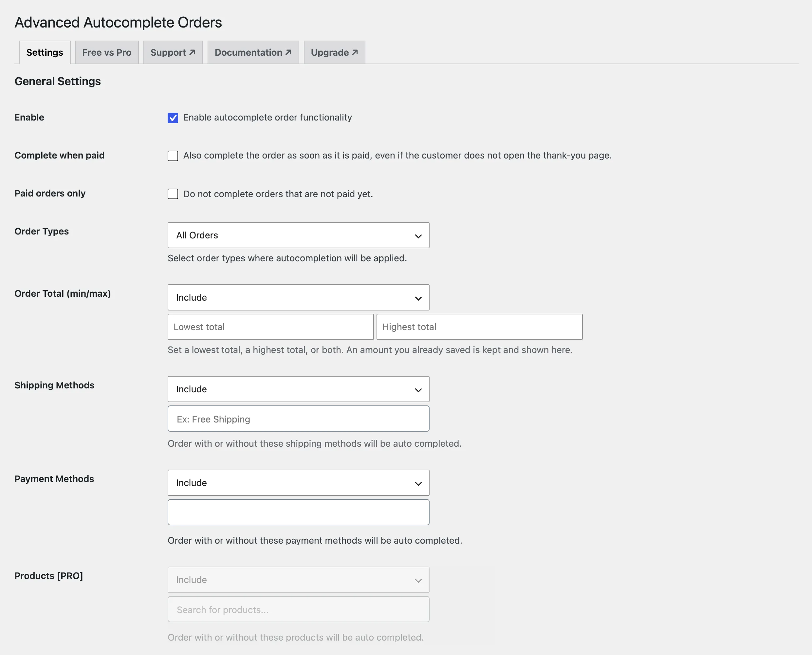This screenshot has width=812, height=655.
Task: Click the 'Products [PRO]' label
Action: click(x=49, y=576)
